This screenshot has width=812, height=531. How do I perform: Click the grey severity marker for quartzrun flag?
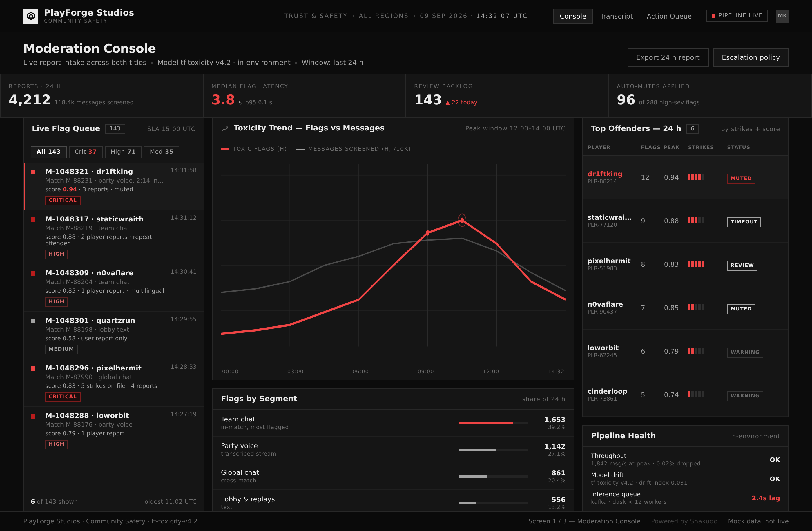pyautogui.click(x=33, y=321)
